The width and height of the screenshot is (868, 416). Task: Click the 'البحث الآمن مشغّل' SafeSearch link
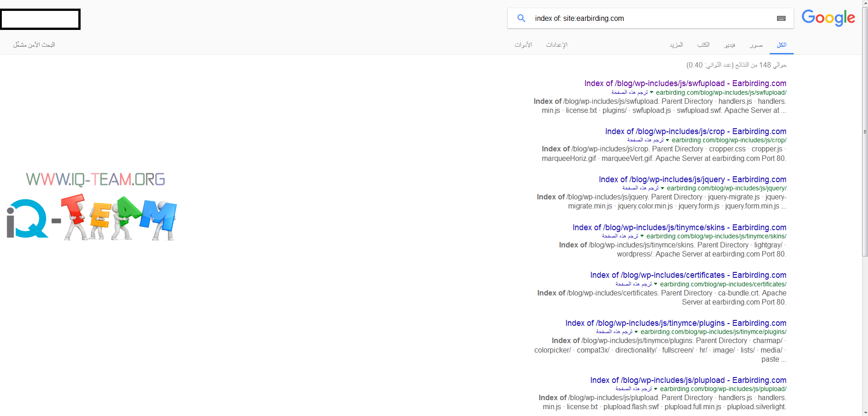34,45
